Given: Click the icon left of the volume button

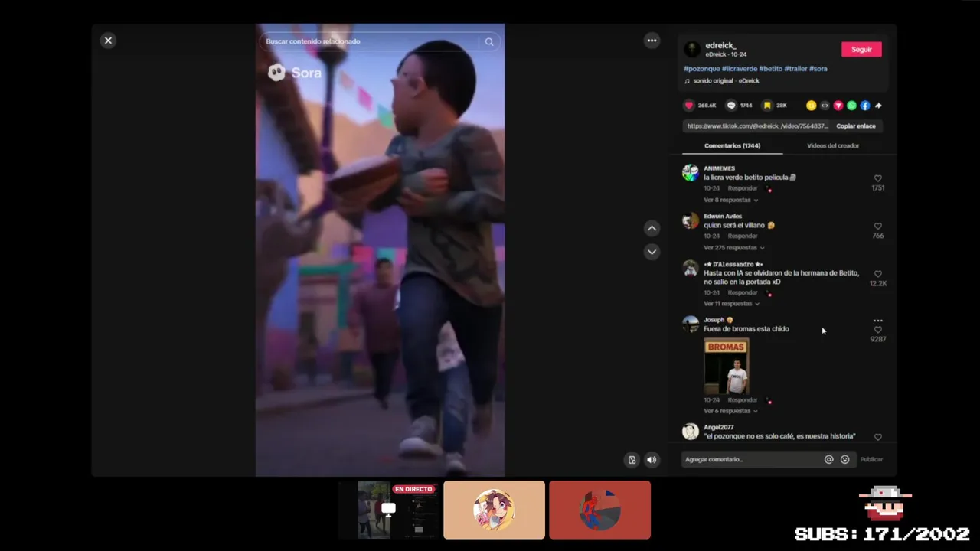Looking at the screenshot, I should point(632,460).
